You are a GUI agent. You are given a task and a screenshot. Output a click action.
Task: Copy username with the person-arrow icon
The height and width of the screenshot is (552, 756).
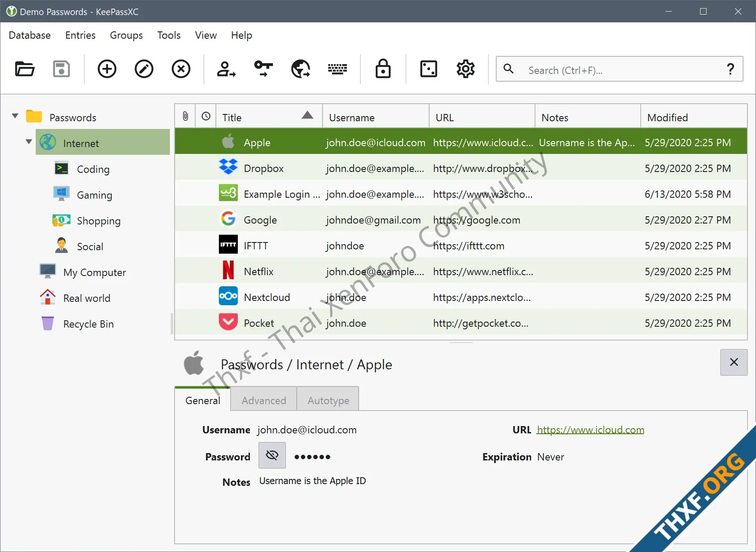point(226,69)
